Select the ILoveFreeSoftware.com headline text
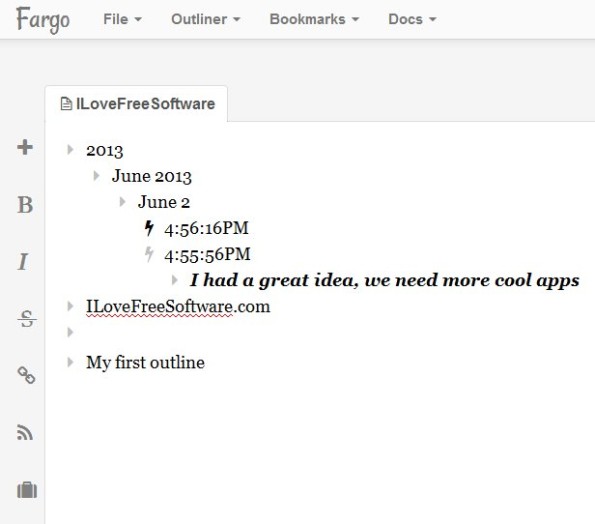Viewport: 595px width, 524px height. tap(178, 307)
